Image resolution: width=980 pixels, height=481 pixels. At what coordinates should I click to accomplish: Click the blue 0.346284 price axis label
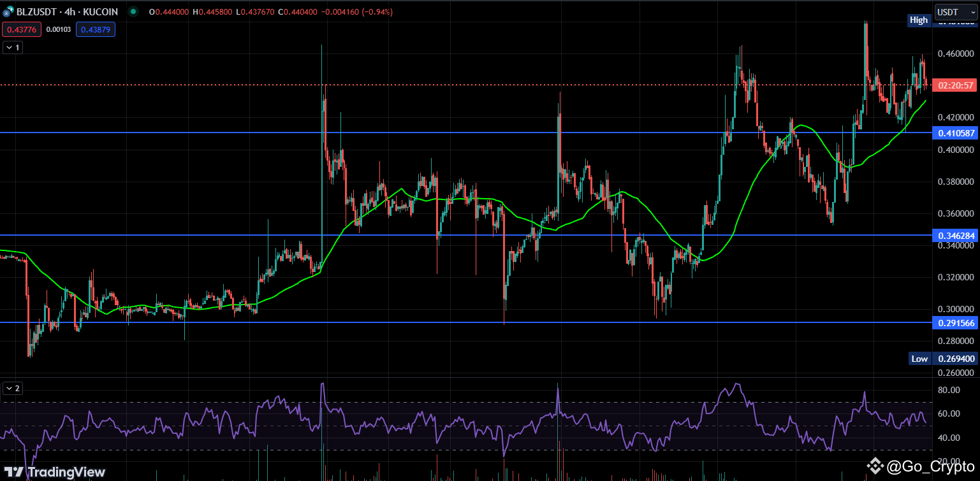(955, 236)
